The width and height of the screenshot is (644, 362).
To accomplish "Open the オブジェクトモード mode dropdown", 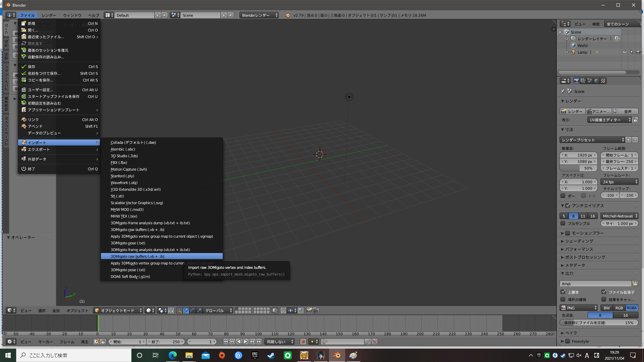I will [x=118, y=310].
